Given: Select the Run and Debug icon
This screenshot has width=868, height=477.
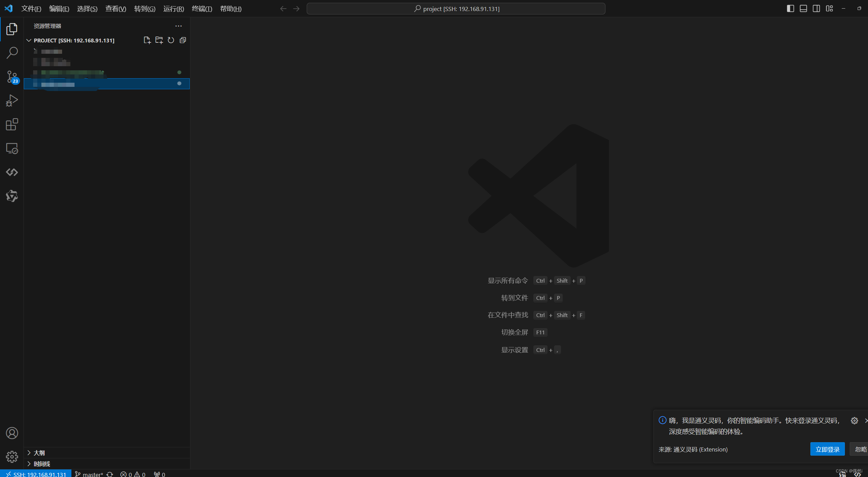Looking at the screenshot, I should point(12,100).
